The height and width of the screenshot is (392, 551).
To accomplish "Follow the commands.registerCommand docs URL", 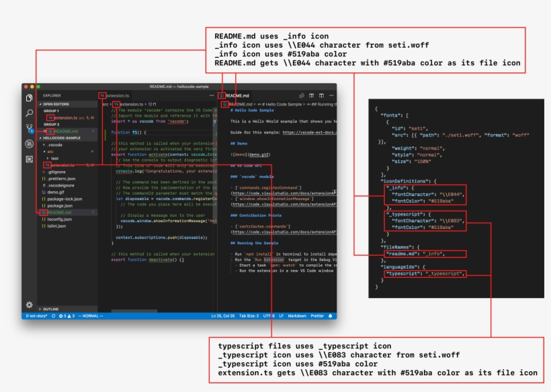I will 284,193.
